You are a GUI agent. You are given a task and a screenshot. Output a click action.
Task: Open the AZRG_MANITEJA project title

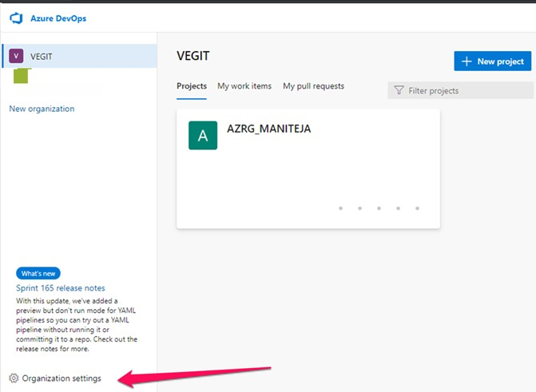tap(269, 129)
